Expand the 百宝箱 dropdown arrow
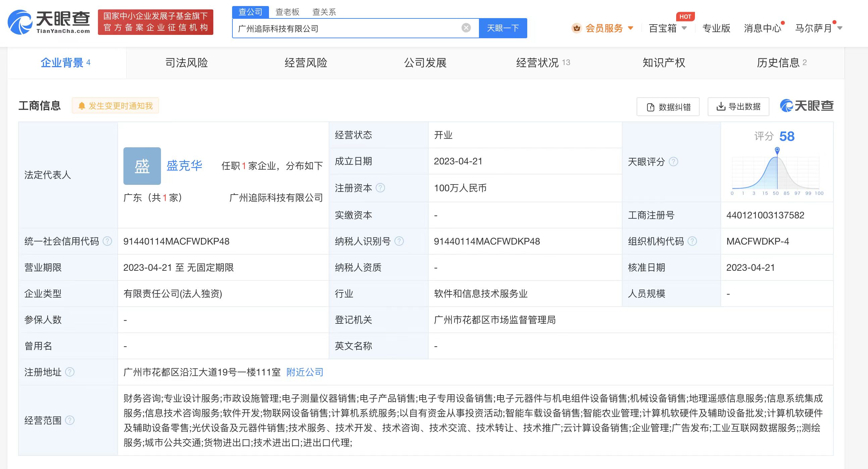The width and height of the screenshot is (868, 469). tap(684, 28)
